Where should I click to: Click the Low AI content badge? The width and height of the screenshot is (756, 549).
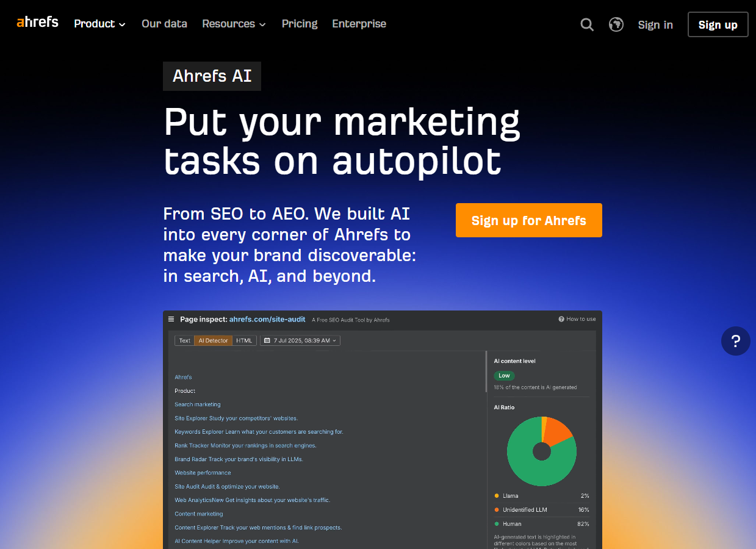pos(504,376)
